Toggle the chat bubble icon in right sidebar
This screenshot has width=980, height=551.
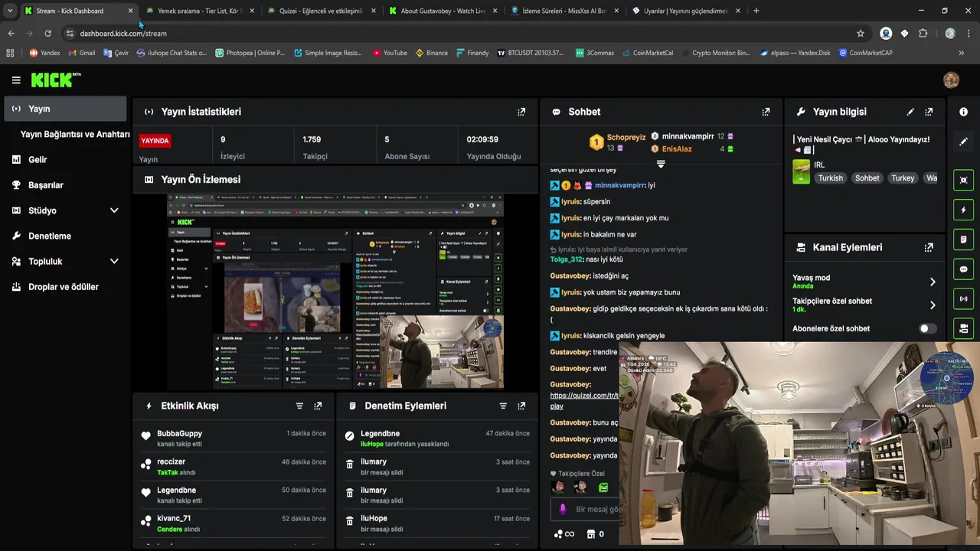[963, 269]
